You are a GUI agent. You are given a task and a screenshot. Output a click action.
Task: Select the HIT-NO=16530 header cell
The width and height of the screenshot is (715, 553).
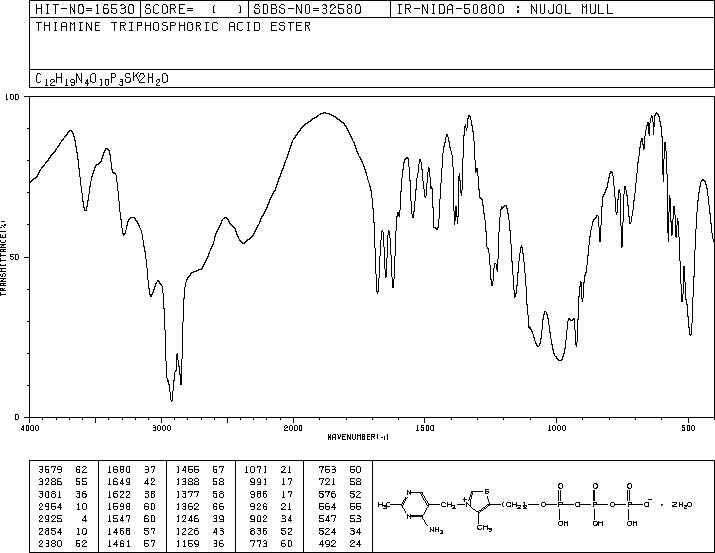[x=85, y=9]
